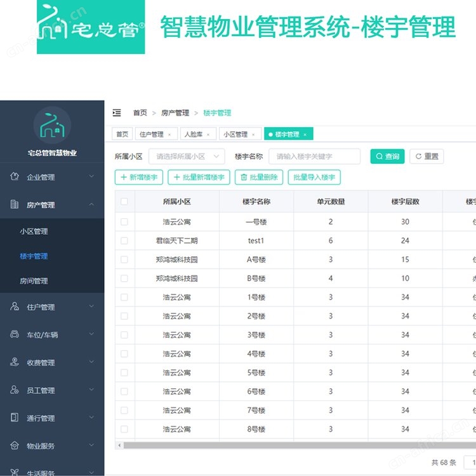Image resolution: width=476 pixels, height=476 pixels.
Task: Focus the 楼宇名称 keyword input field
Action: (x=315, y=156)
